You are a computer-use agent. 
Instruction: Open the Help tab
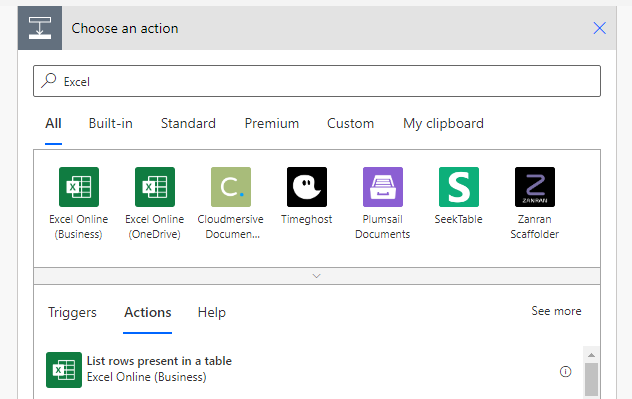[212, 312]
